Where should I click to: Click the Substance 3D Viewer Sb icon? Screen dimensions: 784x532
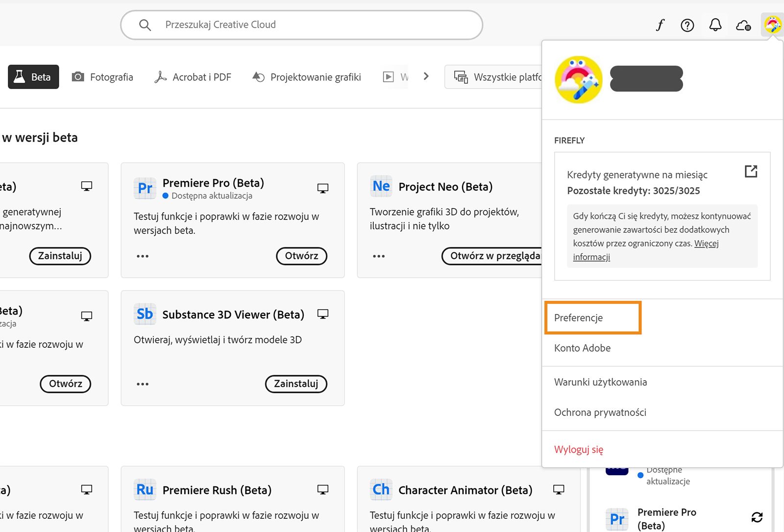point(145,314)
